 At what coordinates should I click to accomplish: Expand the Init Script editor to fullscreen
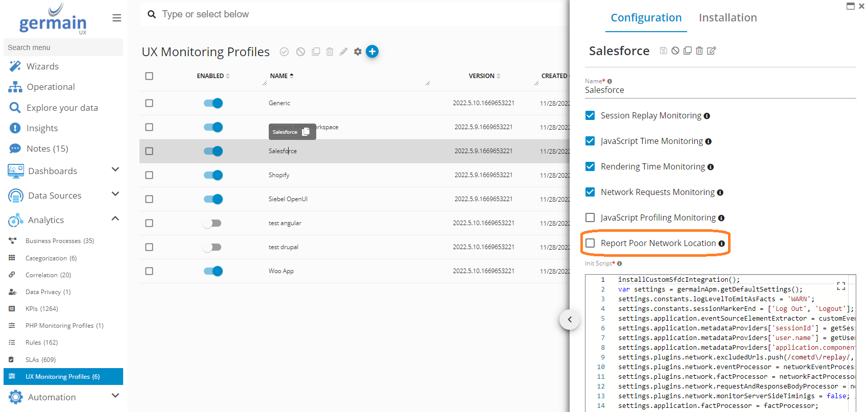(x=841, y=286)
